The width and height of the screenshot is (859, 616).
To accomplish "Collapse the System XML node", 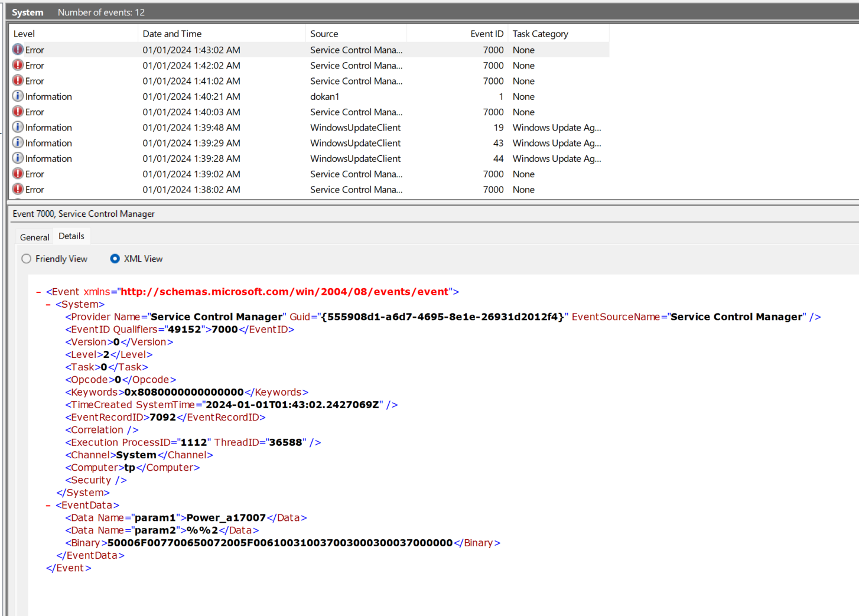I will coord(48,304).
